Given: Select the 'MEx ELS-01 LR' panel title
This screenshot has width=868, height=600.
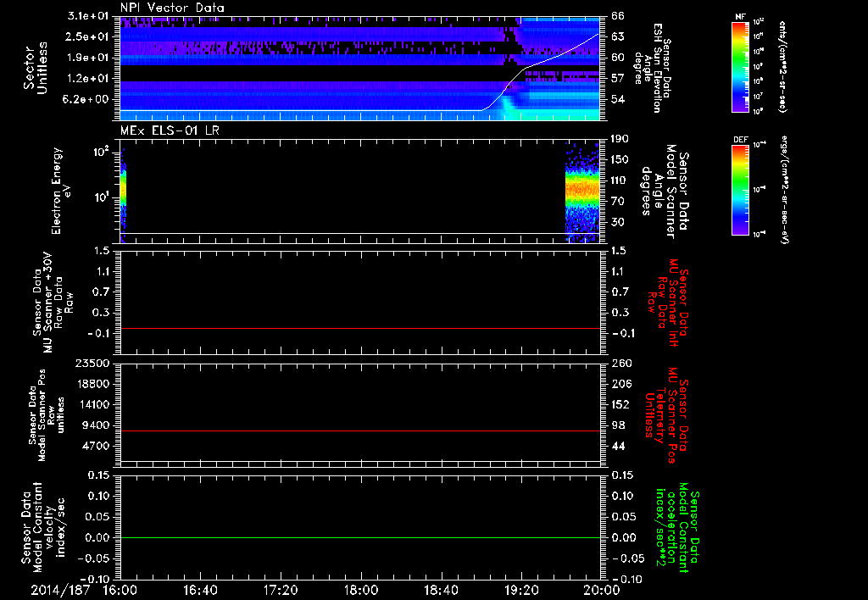Looking at the screenshot, I should (170, 131).
